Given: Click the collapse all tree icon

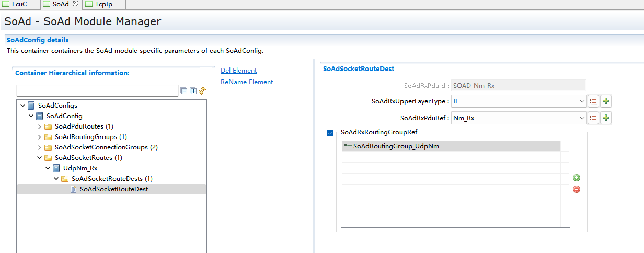Looking at the screenshot, I should [x=183, y=91].
